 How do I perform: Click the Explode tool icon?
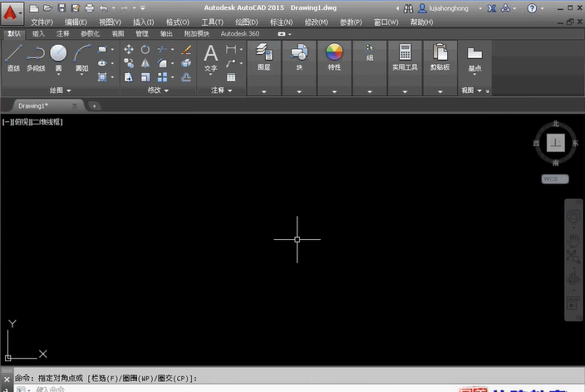coord(186,63)
